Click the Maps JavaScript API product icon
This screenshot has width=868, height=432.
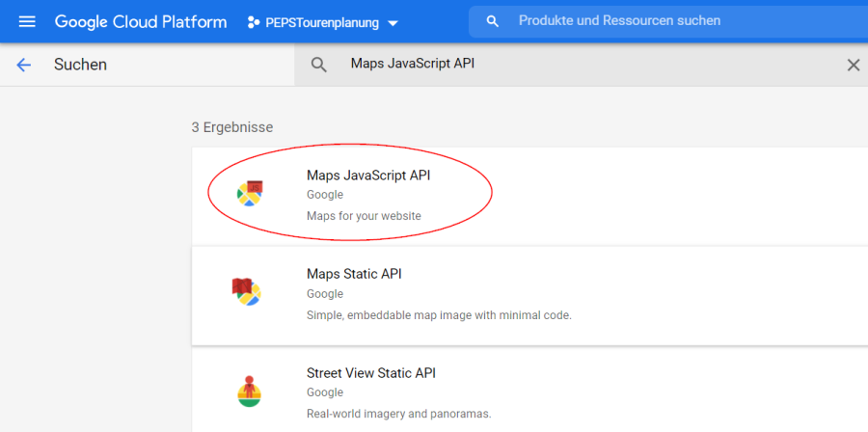[x=251, y=193]
